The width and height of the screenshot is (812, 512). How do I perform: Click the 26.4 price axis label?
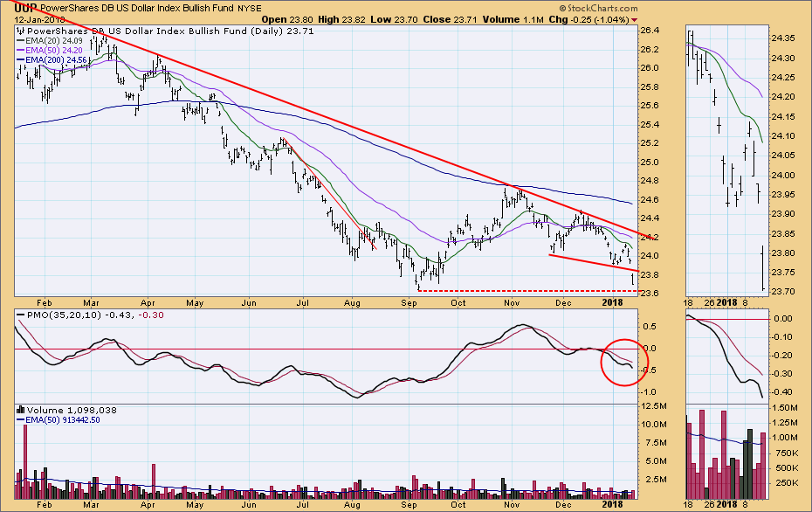649,31
